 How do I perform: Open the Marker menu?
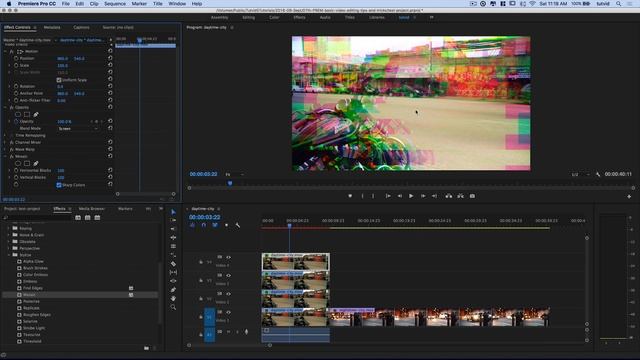[x=139, y=4]
